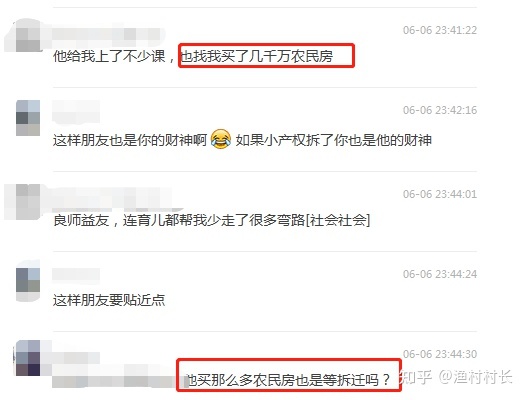Click the [社会社会] sticker text
526x400 pixels.
point(338,220)
